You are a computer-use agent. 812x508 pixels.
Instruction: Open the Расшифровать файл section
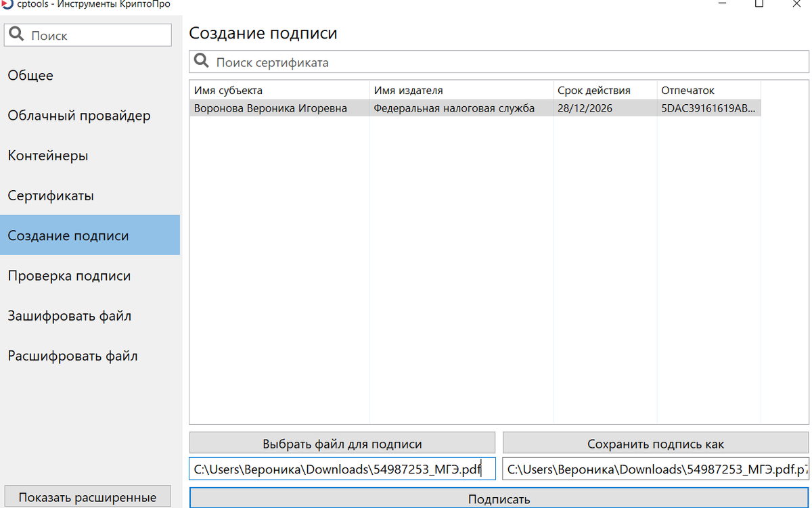(90, 356)
